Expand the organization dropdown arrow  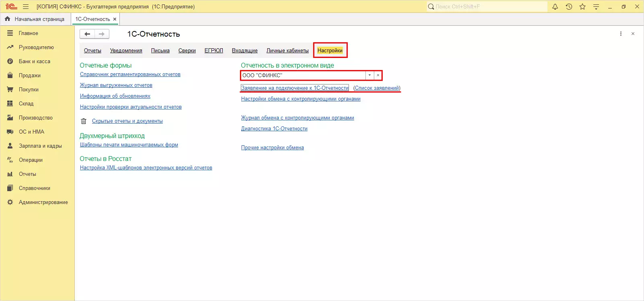(369, 75)
